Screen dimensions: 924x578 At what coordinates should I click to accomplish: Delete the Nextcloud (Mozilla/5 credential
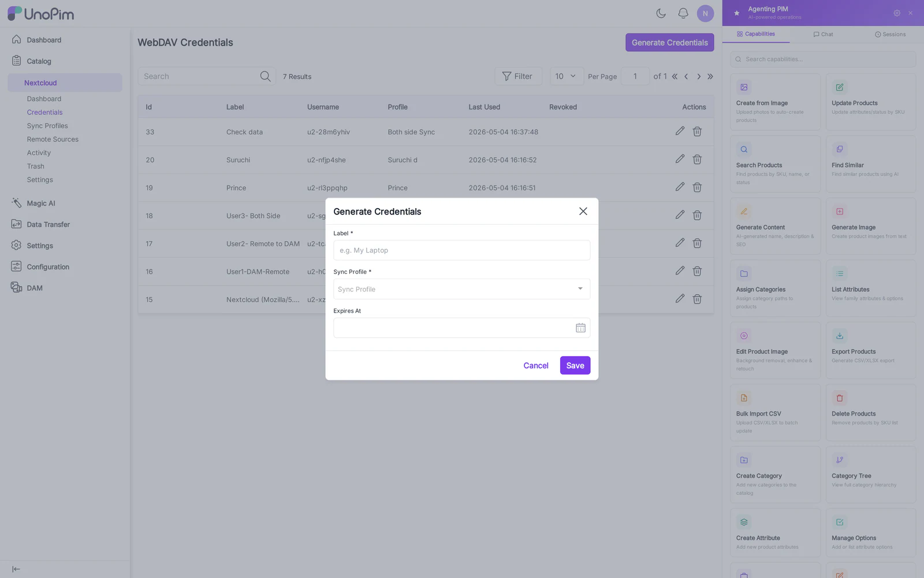[697, 299]
